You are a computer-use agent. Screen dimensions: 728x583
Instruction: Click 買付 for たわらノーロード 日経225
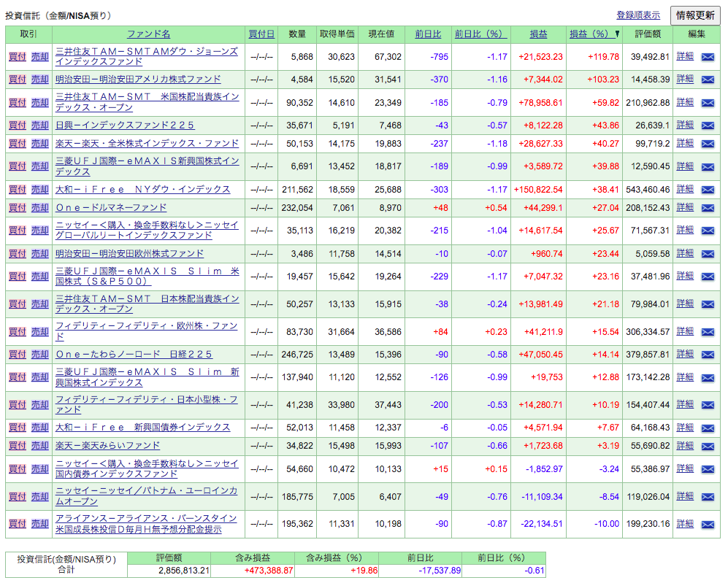tap(18, 355)
